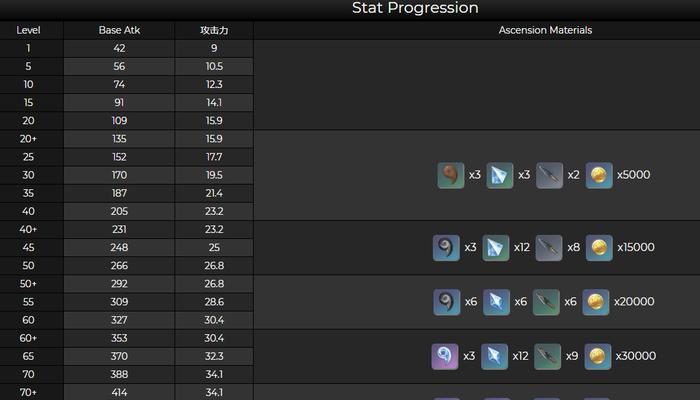
Task: Click the Mora coin icon beside x20000
Action: click(596, 302)
